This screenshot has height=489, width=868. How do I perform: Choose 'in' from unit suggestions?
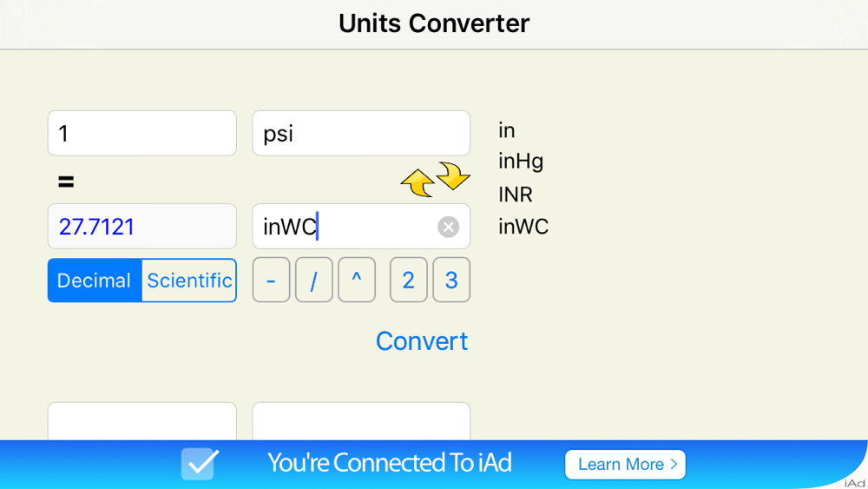point(507,131)
